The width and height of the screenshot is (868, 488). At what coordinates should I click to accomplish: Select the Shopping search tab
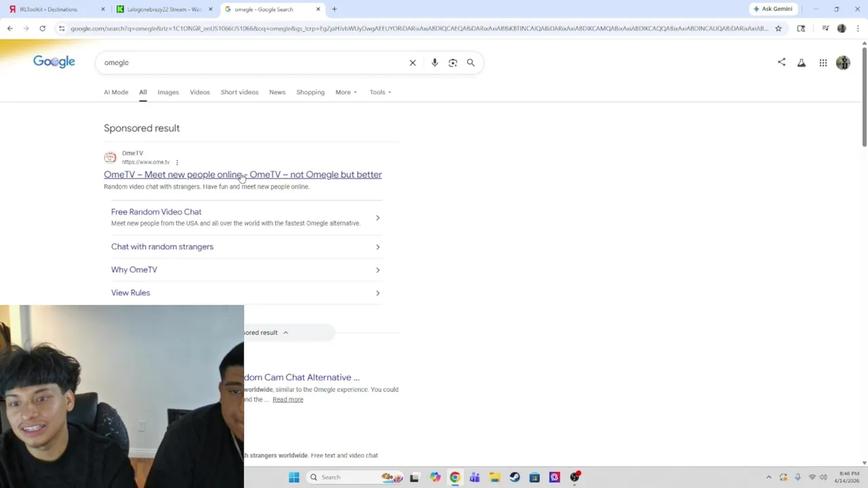tap(311, 92)
